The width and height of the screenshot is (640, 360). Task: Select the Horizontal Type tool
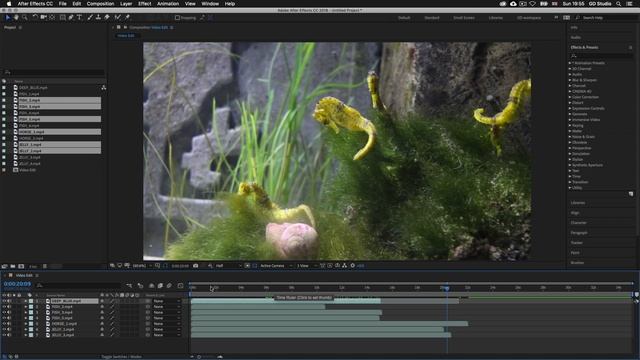(80, 18)
